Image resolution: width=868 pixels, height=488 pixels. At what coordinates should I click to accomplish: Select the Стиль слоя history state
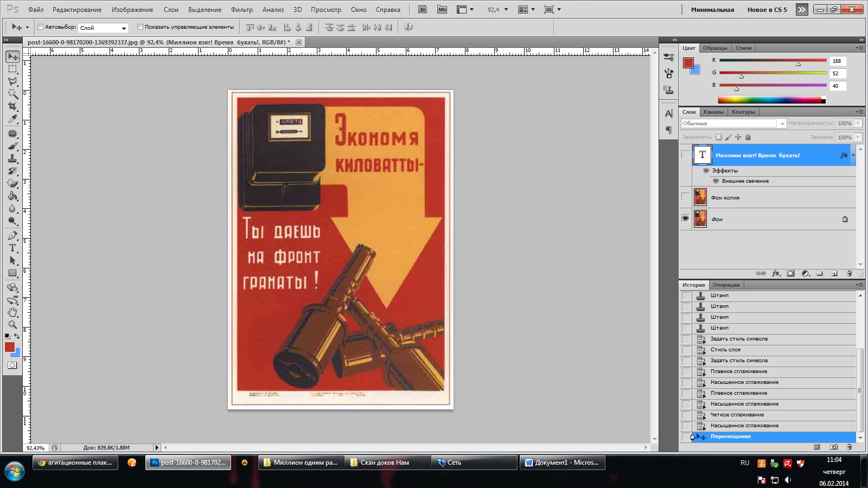pyautogui.click(x=725, y=350)
